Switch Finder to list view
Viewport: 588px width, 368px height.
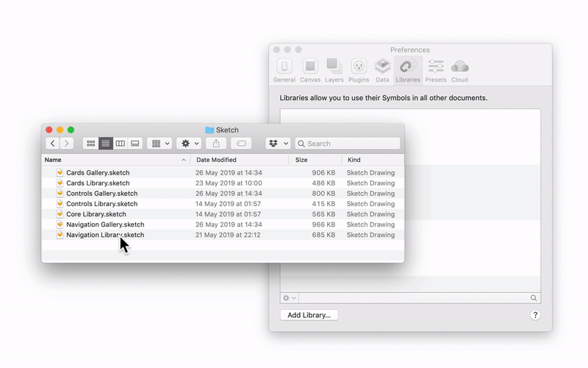[x=105, y=144]
